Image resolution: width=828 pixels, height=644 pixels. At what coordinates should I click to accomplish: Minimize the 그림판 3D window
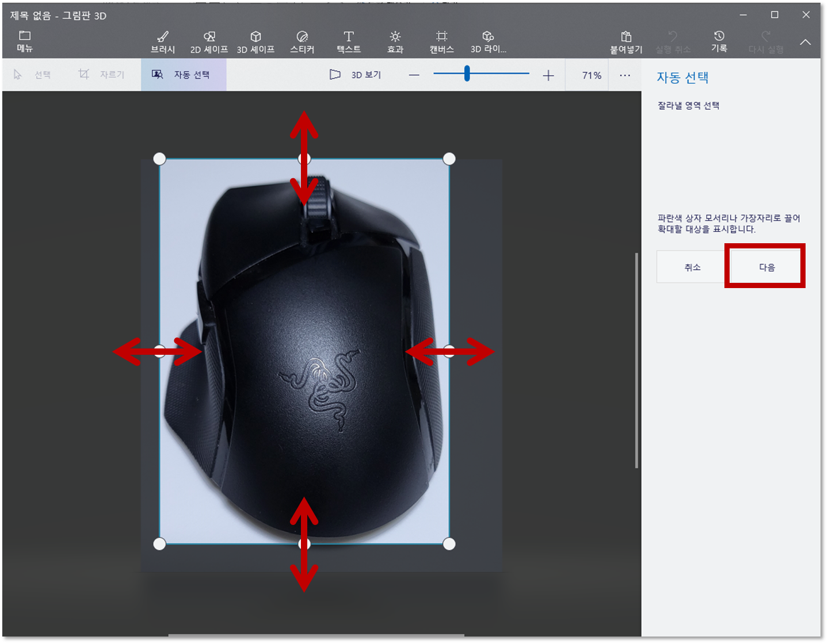(743, 15)
